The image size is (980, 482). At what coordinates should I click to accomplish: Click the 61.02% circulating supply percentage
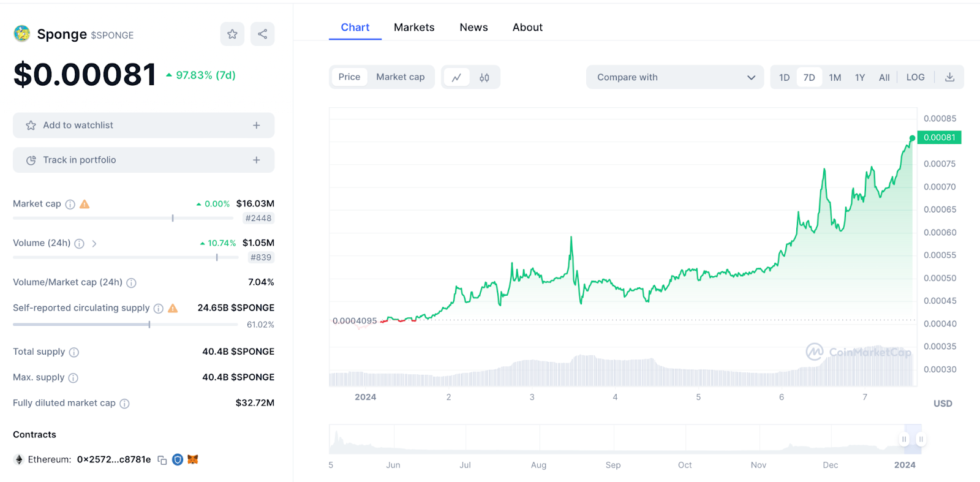(x=260, y=325)
